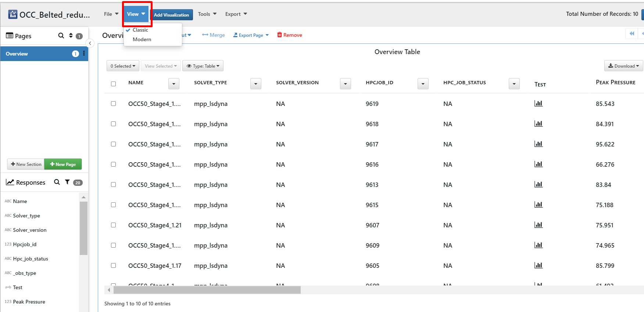Click the Merge link

pyautogui.click(x=214, y=35)
